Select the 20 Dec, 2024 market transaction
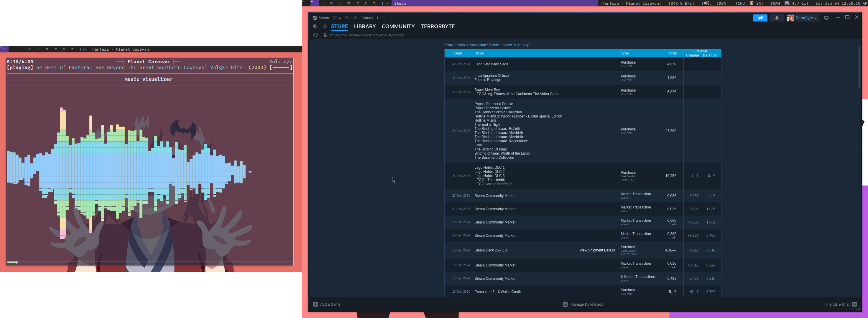The width and height of the screenshot is (868, 318). click(583, 222)
